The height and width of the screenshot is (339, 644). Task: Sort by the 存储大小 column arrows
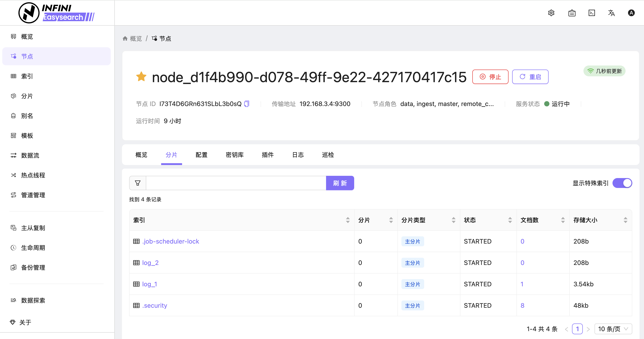coord(626,220)
